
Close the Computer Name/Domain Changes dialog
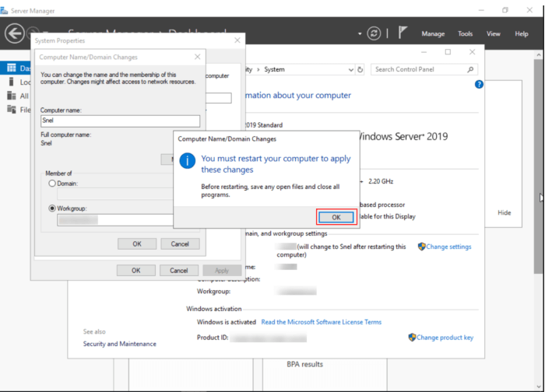tap(198, 57)
